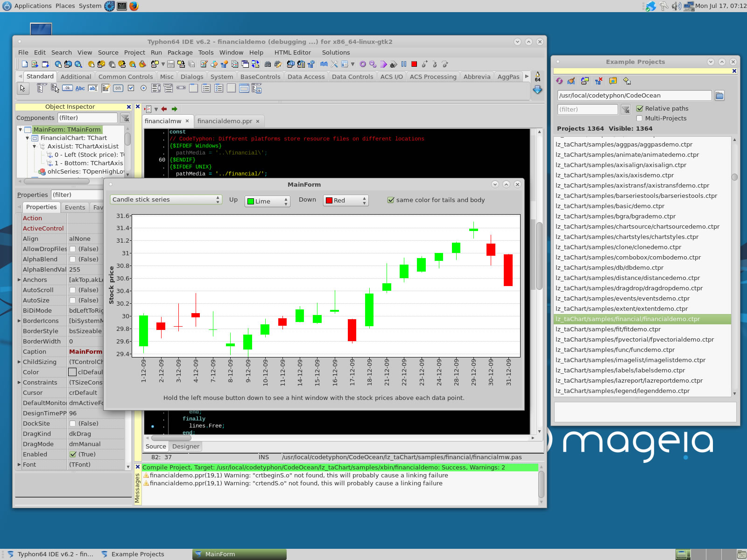
Task: Collapse the AxisList: TChartAxisList node
Action: (x=35, y=147)
